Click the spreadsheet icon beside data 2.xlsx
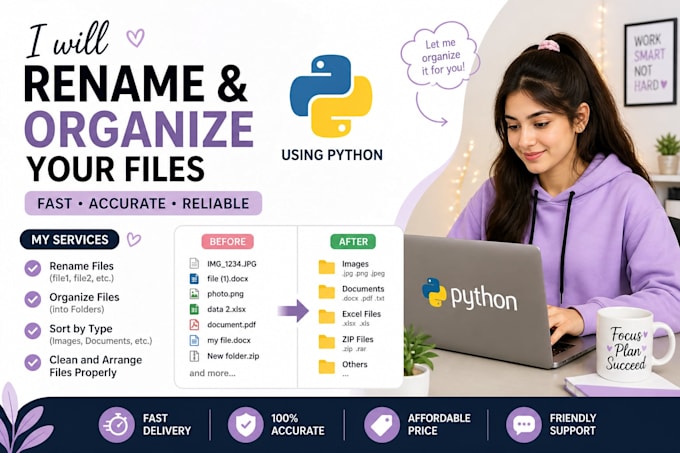This screenshot has height=453, width=680. coord(194,309)
